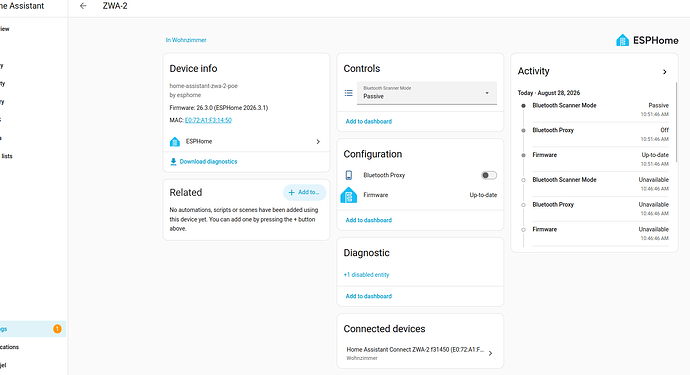
Task: Open the Firmware Up-to-date row in Configuration
Action: (420, 195)
